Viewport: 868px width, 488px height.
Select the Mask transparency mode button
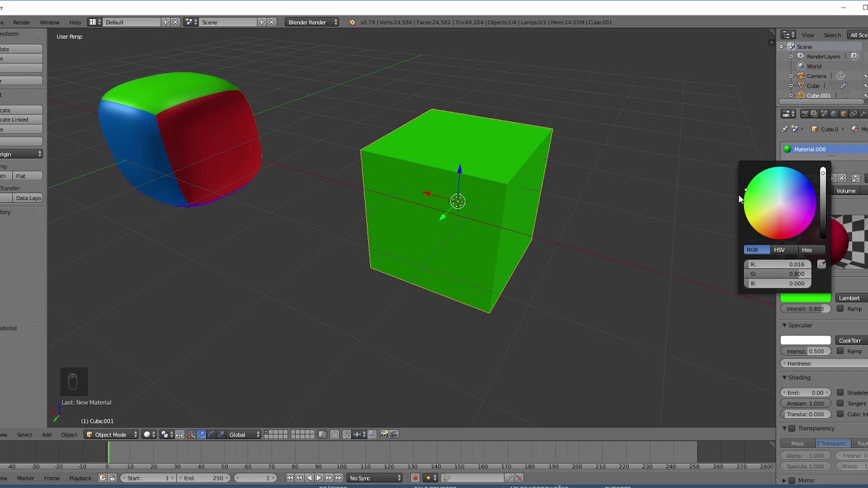click(x=797, y=443)
